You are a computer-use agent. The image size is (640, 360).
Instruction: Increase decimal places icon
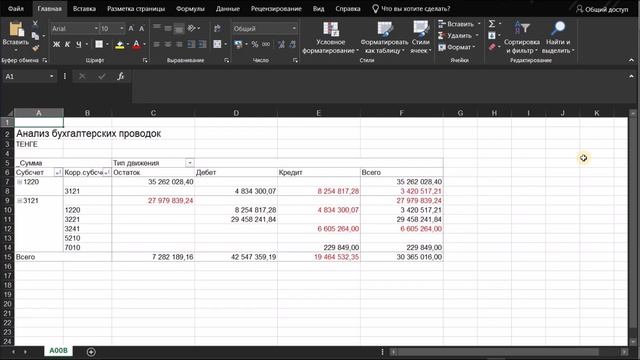[281, 44]
